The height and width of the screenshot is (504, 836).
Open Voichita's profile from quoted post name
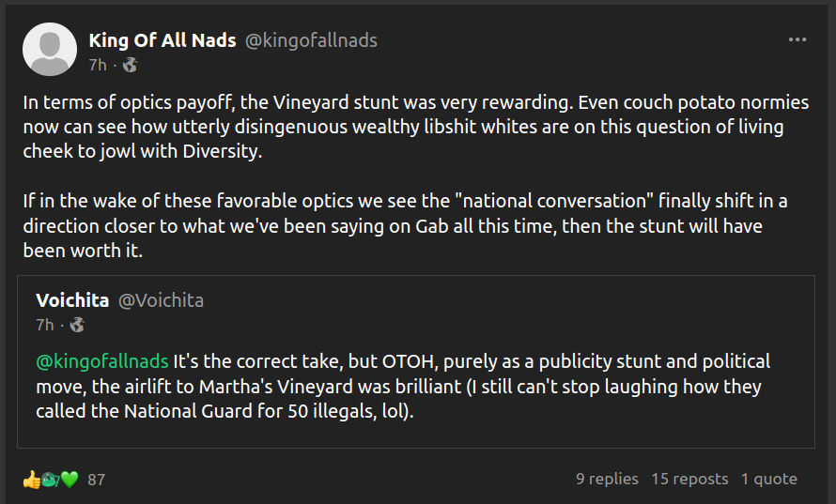[71, 300]
